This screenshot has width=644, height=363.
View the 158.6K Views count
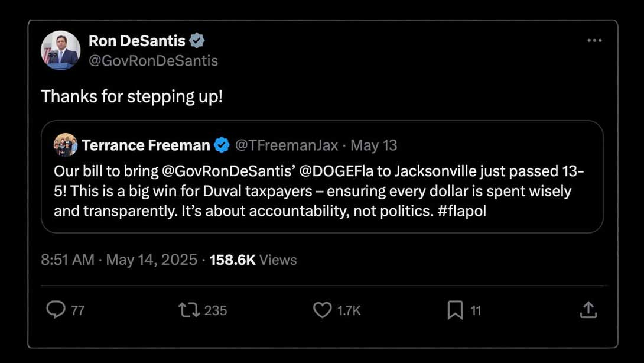[x=253, y=260]
